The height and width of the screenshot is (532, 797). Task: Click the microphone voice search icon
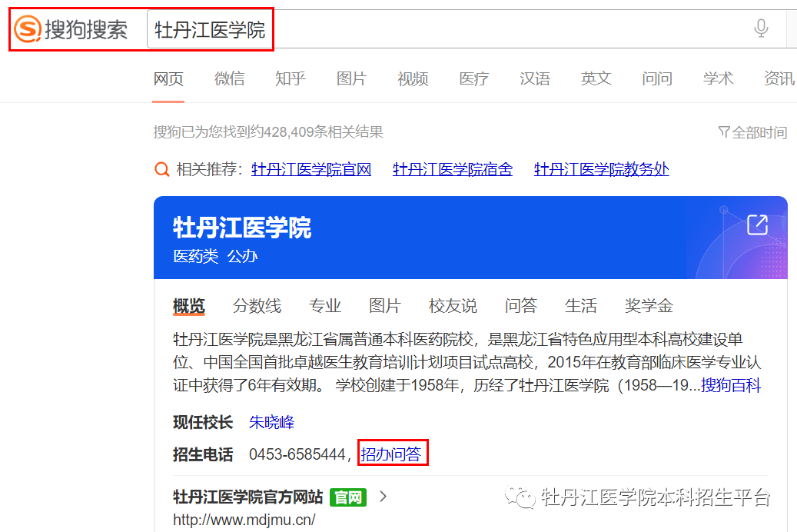pos(761,29)
